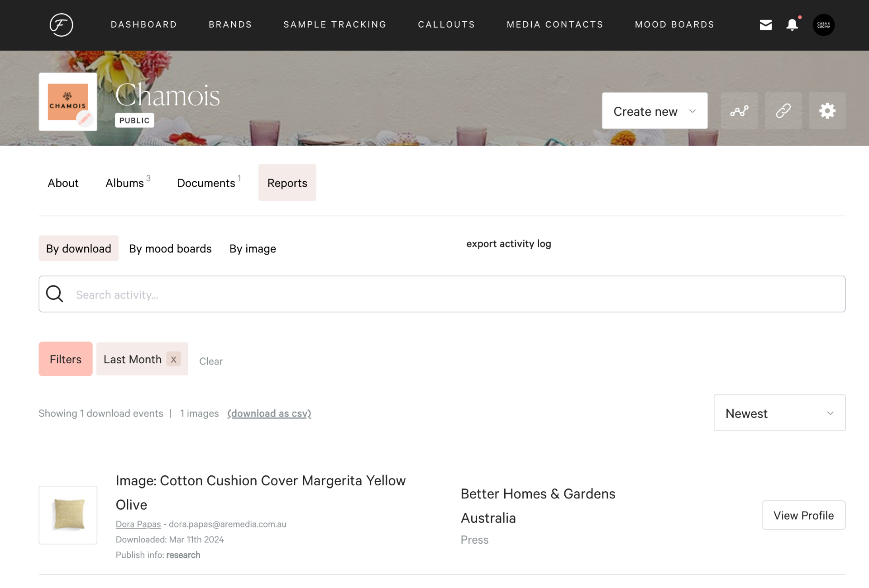Select the By download filter
The image size is (869, 588).
78,248
